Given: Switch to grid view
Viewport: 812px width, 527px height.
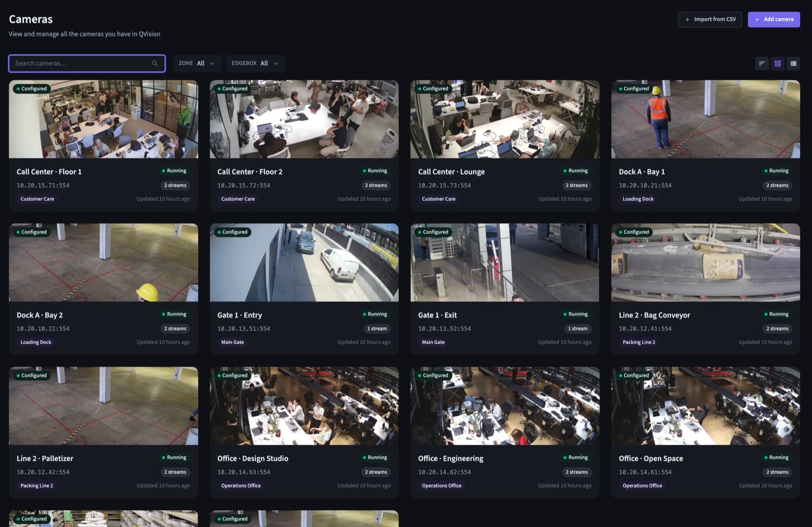Looking at the screenshot, I should click(777, 63).
